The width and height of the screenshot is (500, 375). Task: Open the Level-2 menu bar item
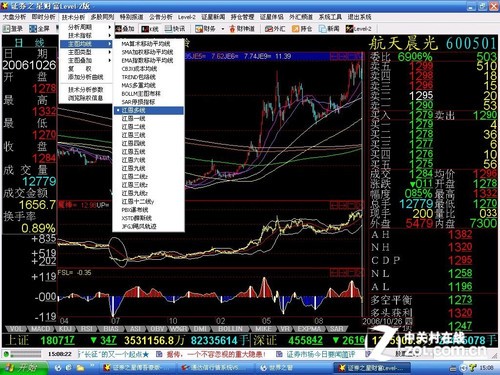click(x=187, y=17)
